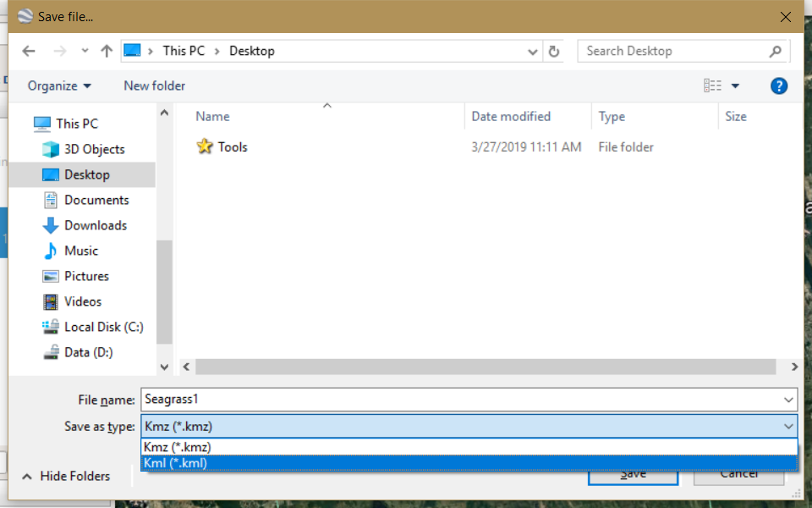Open the Organize dropdown menu

[x=59, y=86]
